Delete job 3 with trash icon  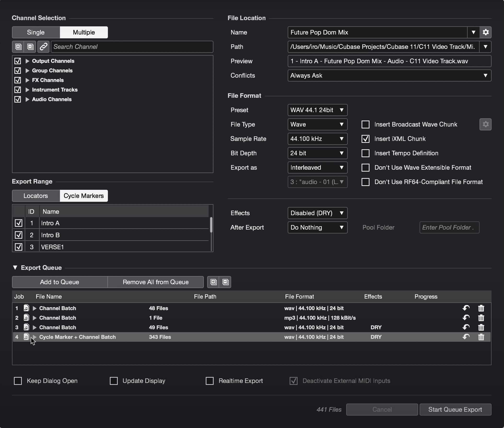[x=481, y=327]
